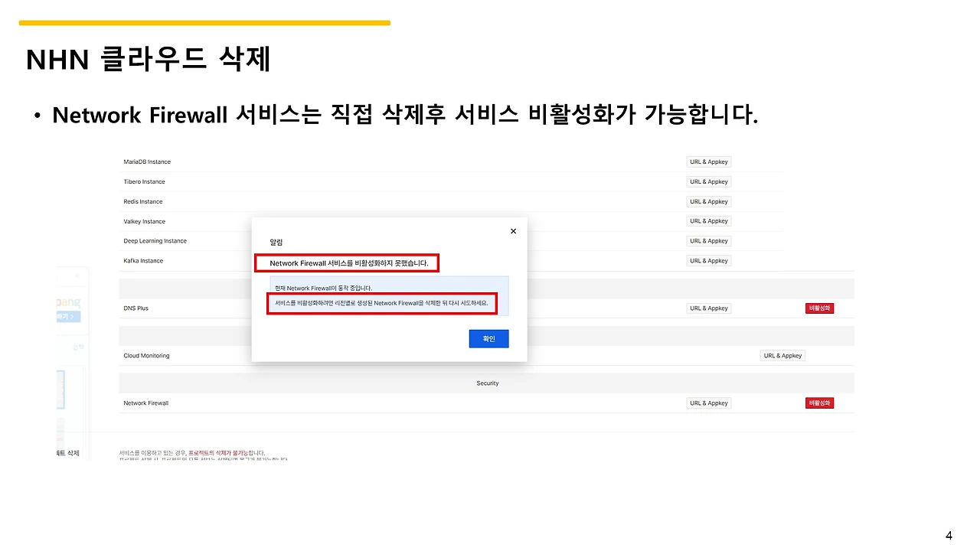Image resolution: width=980 pixels, height=551 pixels.
Task: Open URL & Appkey for Redis Instance
Action: [x=708, y=201]
